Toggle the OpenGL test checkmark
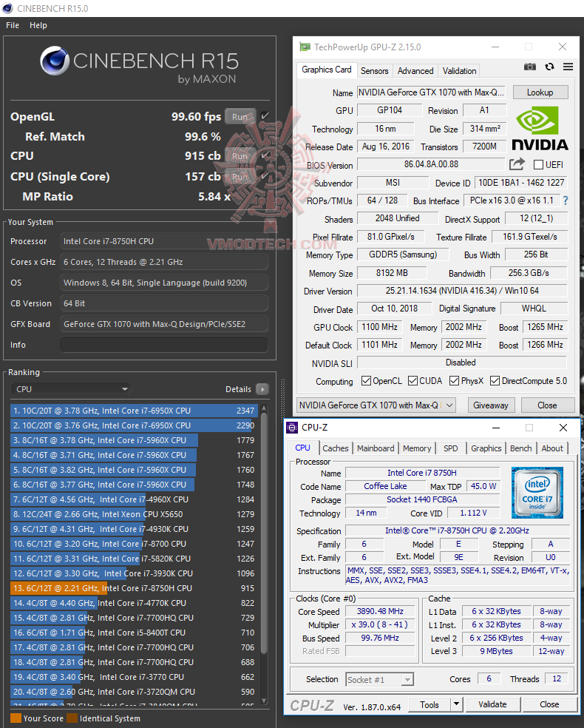The image size is (584, 728). pos(265,115)
